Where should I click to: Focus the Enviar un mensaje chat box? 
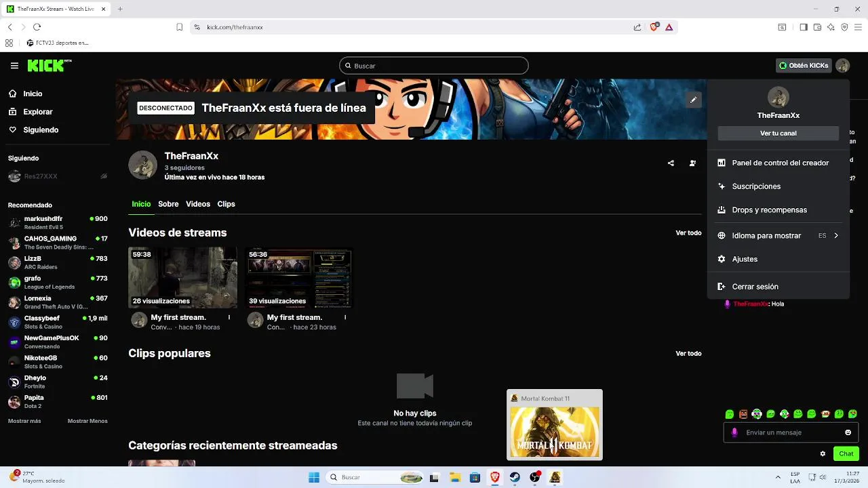(791, 432)
